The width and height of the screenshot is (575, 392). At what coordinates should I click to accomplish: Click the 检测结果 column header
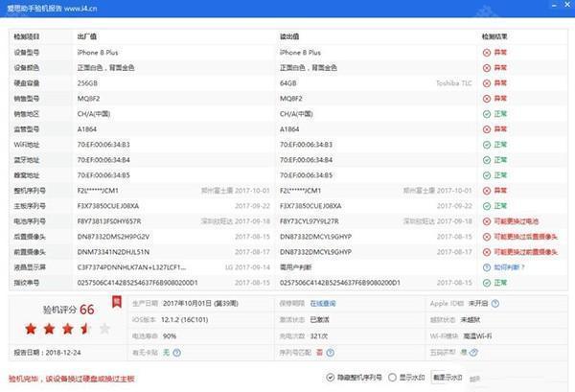[x=494, y=36]
